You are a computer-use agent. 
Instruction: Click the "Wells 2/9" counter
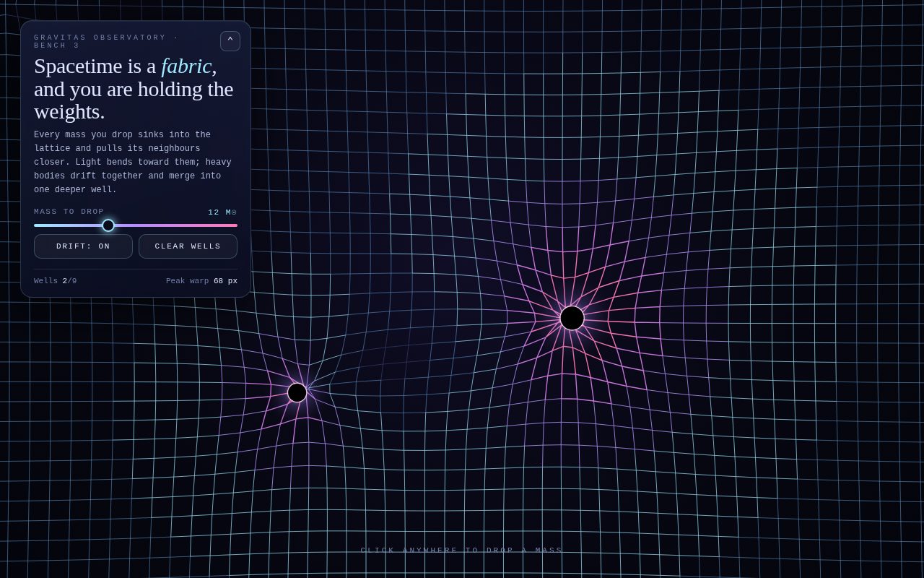point(55,281)
